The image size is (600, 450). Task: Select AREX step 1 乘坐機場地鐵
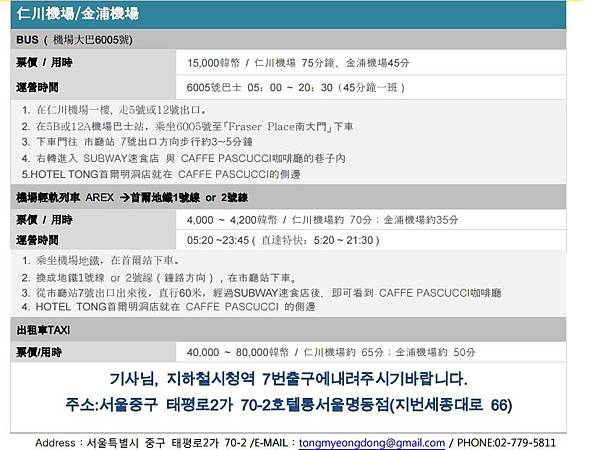coord(100,261)
